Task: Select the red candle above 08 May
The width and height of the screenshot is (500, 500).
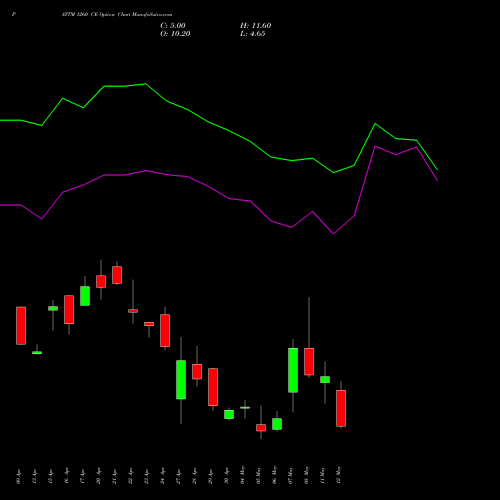Action: click(x=309, y=362)
